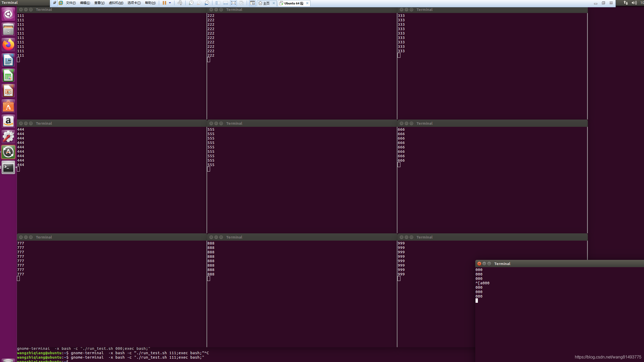Toggle full screen mode icon
Image resolution: width=644 pixels, height=362 pixels.
(233, 3)
